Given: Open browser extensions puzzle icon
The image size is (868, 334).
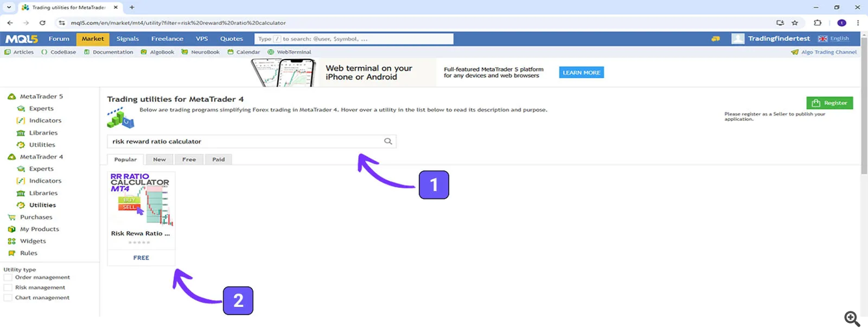Looking at the screenshot, I should click(818, 23).
